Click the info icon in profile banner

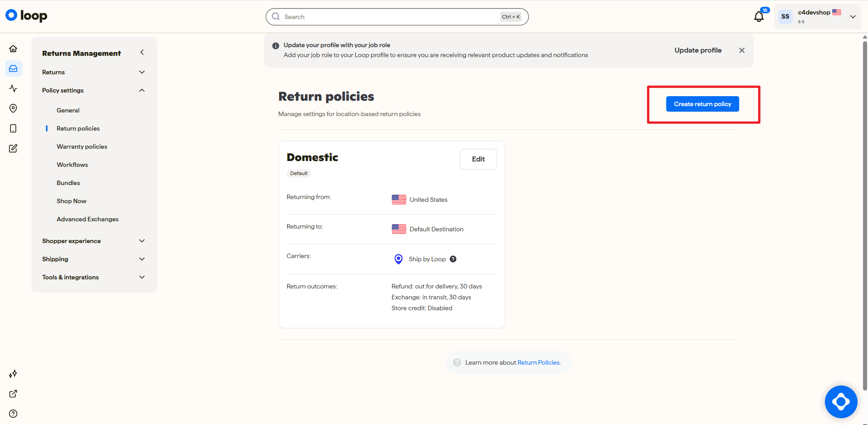point(275,46)
